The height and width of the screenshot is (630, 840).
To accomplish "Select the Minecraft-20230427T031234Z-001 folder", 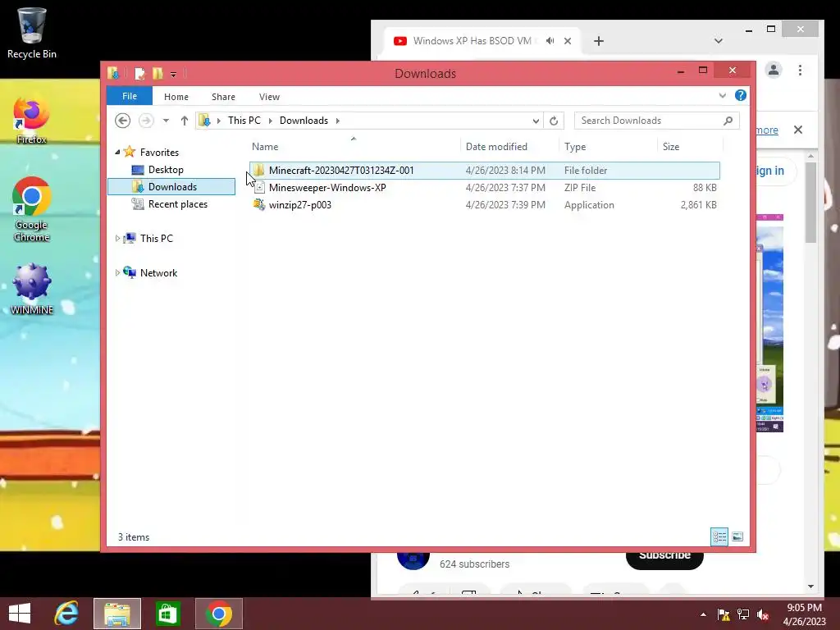I will pyautogui.click(x=484, y=171).
